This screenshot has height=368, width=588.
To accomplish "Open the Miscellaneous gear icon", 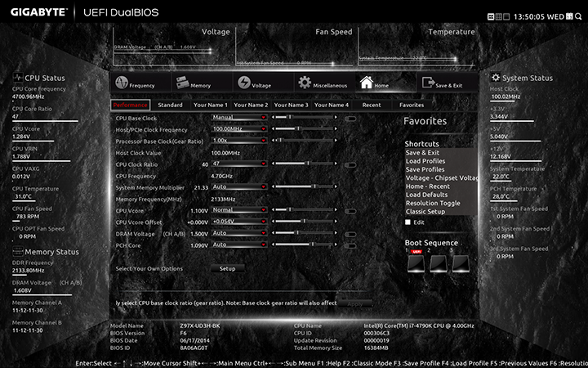I will (x=322, y=83).
